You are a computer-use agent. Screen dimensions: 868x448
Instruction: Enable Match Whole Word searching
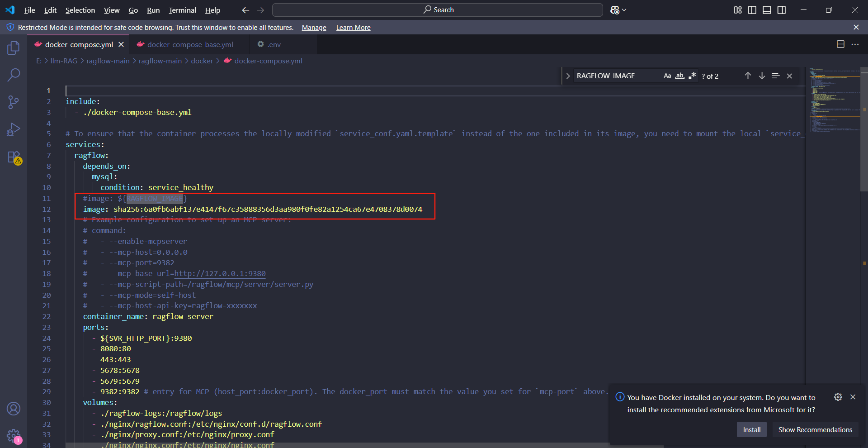click(679, 76)
